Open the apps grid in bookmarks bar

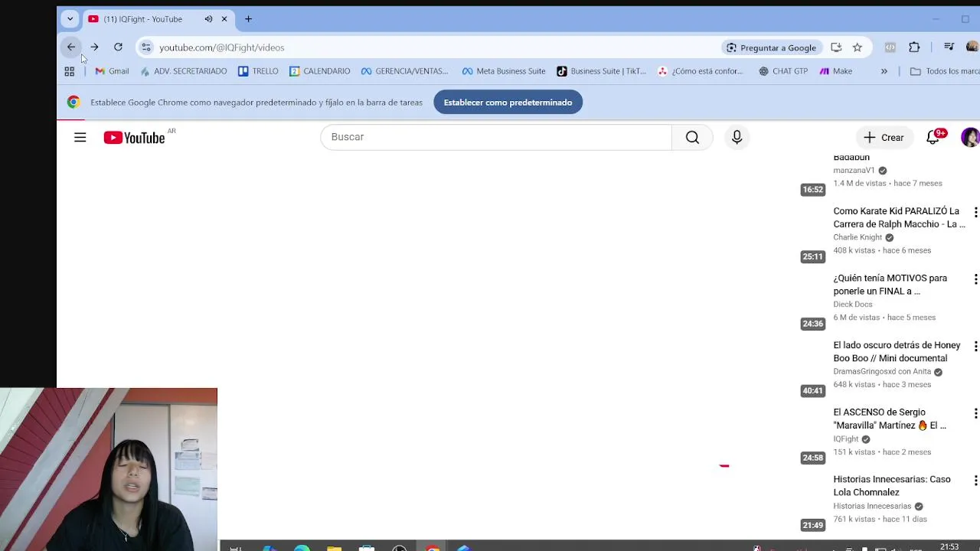click(x=69, y=71)
